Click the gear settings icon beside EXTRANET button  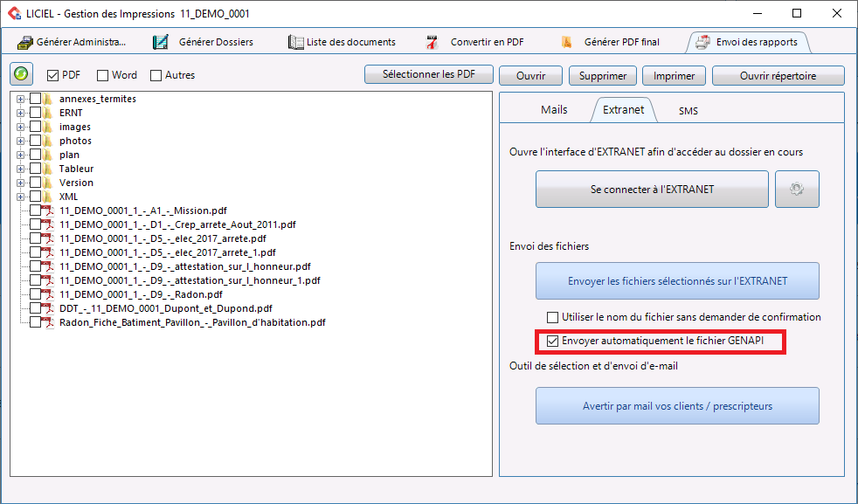[796, 190]
